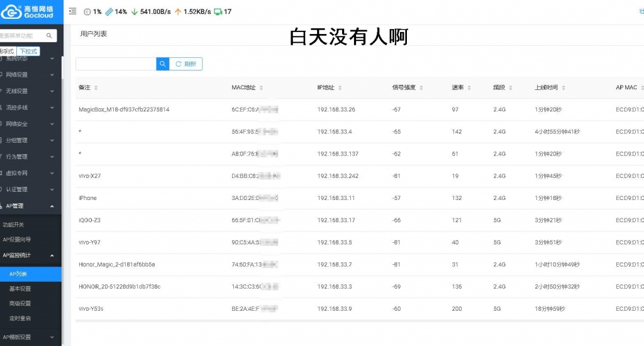This screenshot has height=346, width=644.
Task: Click the memory usage 14% icon
Action: click(109, 11)
